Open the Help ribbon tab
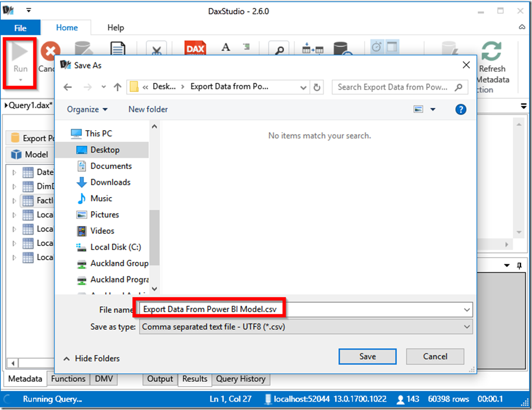The width and height of the screenshot is (532, 410). [115, 28]
